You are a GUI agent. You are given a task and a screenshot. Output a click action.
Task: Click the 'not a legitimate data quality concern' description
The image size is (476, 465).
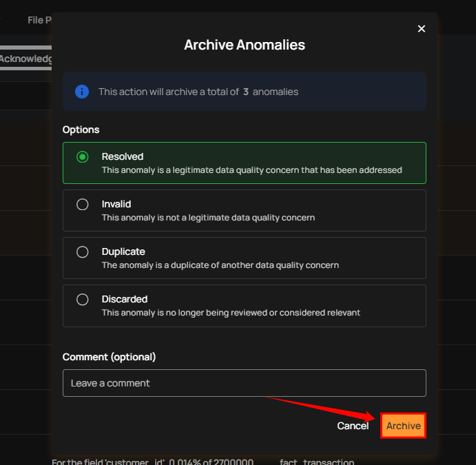(208, 218)
